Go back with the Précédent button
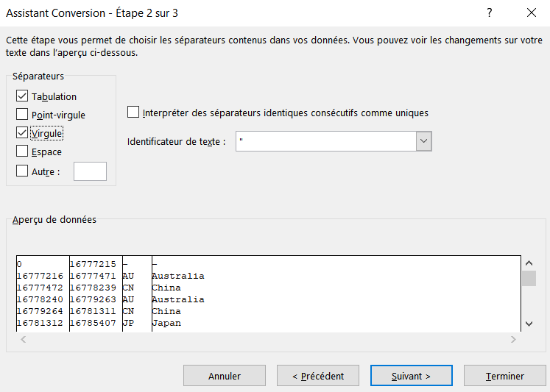 tap(318, 376)
